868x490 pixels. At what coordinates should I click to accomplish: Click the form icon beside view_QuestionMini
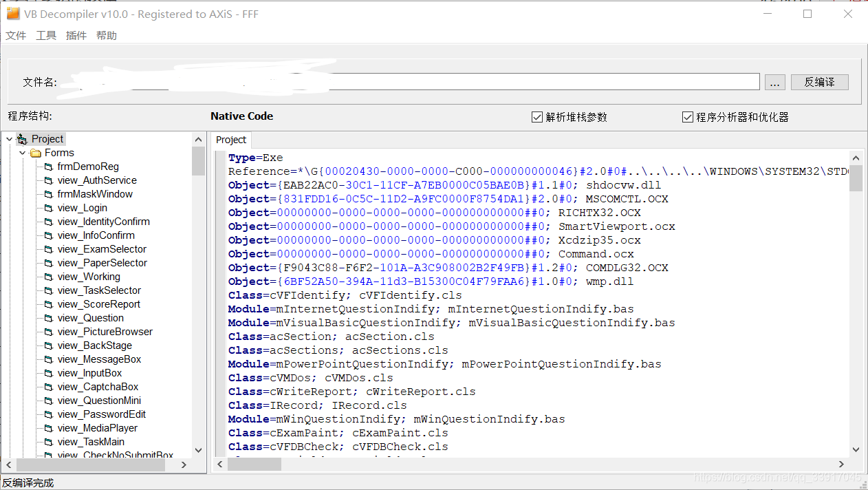49,401
